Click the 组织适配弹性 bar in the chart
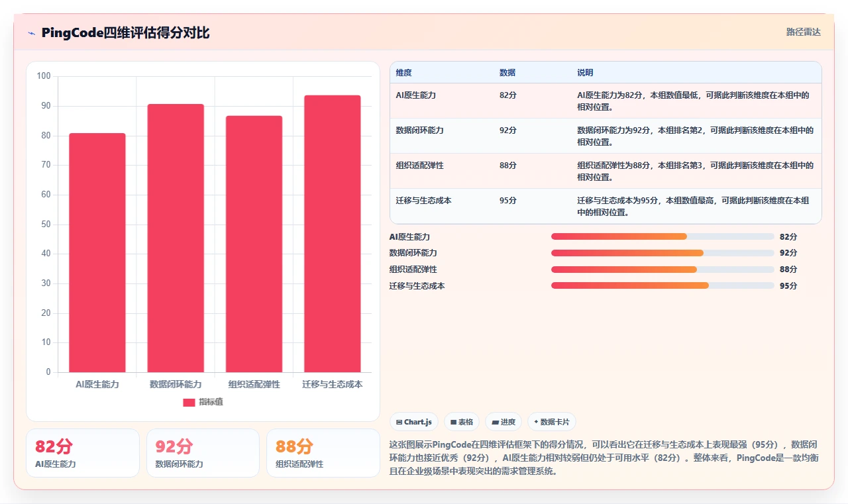 tap(254, 244)
